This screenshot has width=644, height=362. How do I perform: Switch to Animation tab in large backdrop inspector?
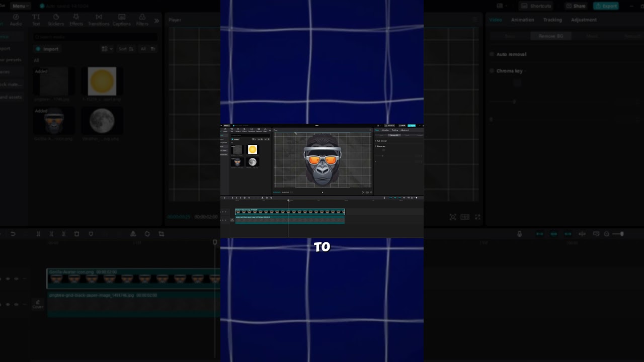pyautogui.click(x=522, y=20)
